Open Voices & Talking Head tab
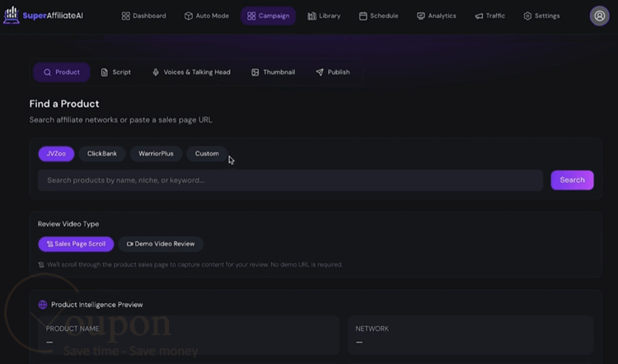The image size is (618, 364). pos(191,72)
